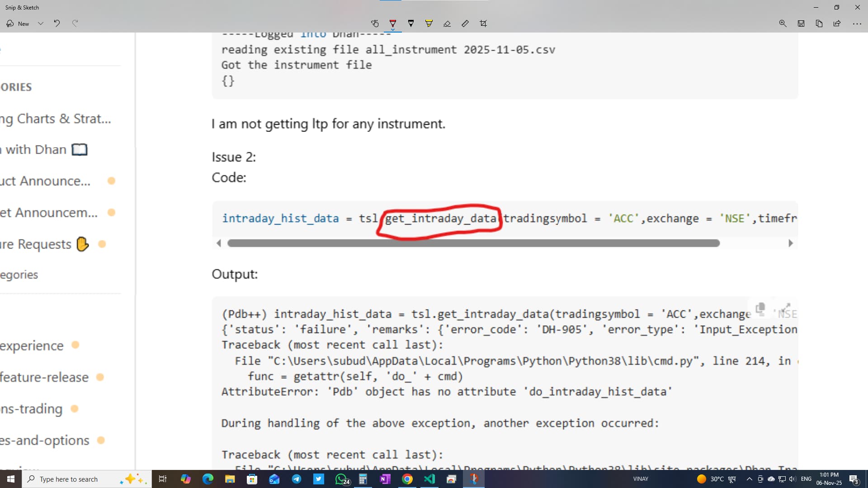Image resolution: width=868 pixels, height=488 pixels.
Task: Select the black Pencil tool
Action: (410, 23)
